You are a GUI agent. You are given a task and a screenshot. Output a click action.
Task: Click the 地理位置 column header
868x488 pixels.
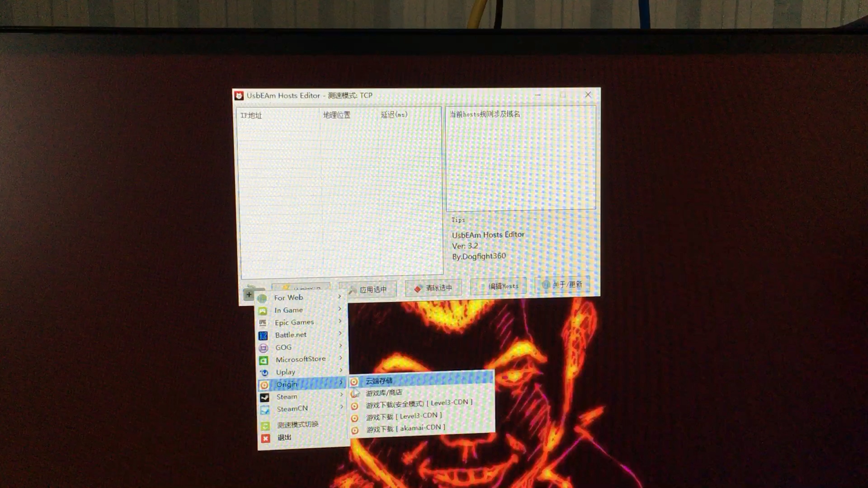[348, 115]
